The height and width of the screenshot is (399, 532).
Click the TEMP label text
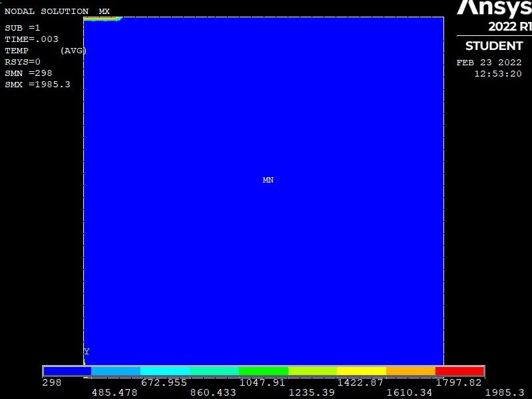coord(17,51)
